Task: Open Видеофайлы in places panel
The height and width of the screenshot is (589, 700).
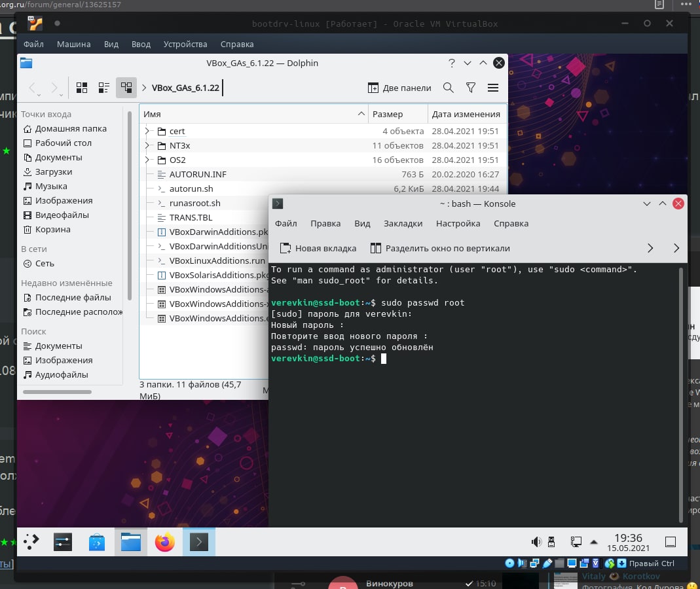Action: point(56,215)
